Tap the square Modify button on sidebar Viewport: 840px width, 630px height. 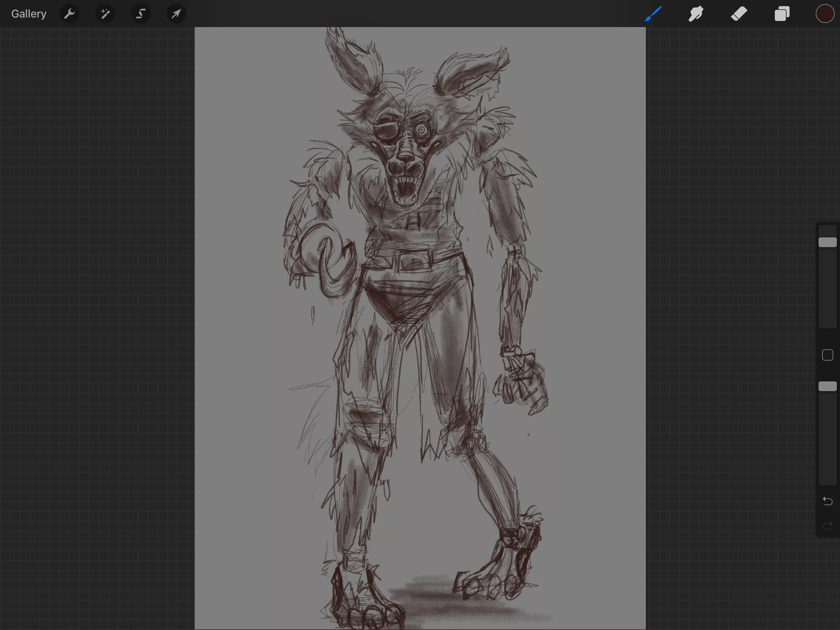(827, 355)
